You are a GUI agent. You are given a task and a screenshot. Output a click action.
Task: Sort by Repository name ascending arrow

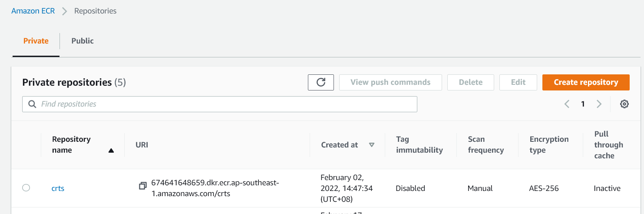[111, 150]
